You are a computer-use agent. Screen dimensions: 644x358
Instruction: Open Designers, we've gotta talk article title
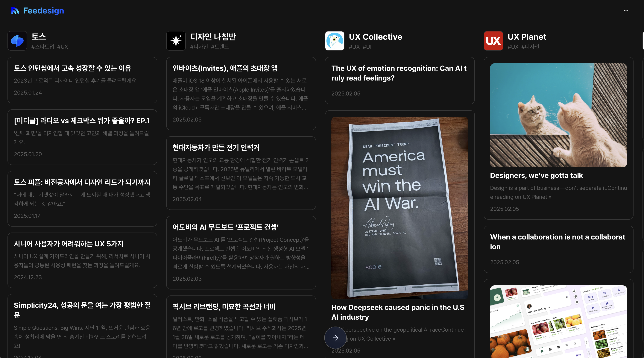[536, 175]
